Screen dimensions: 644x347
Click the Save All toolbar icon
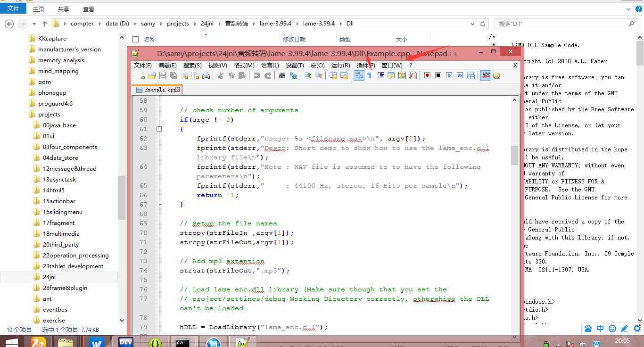pyautogui.click(x=173, y=75)
